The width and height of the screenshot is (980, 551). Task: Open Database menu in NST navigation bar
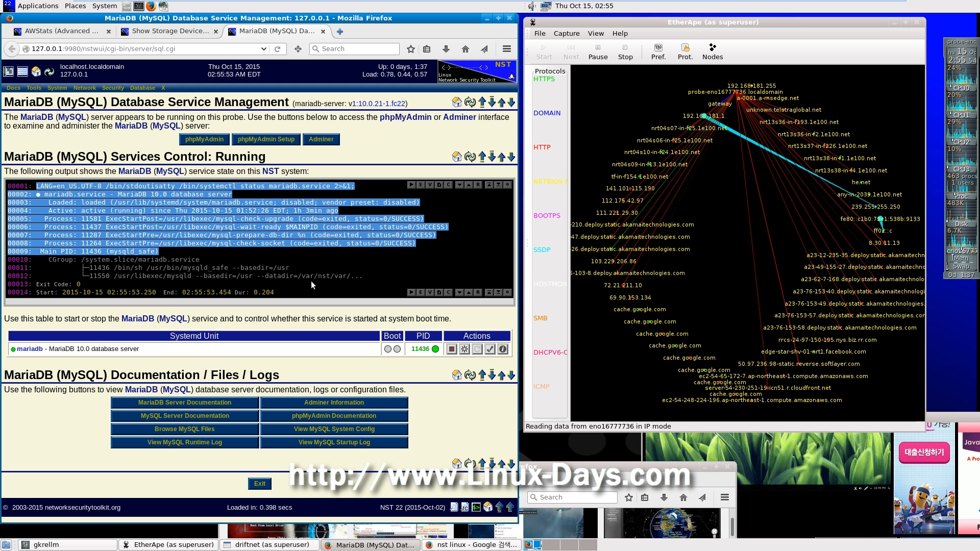click(x=142, y=88)
